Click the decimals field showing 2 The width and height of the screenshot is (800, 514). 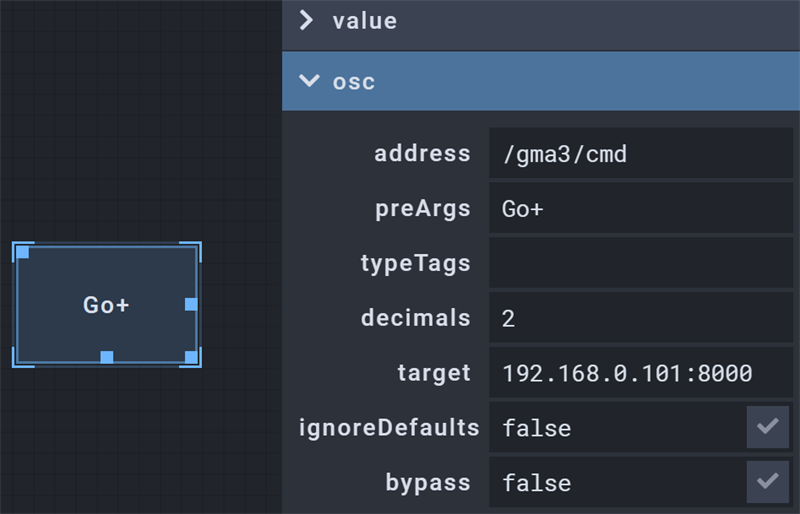(x=640, y=319)
